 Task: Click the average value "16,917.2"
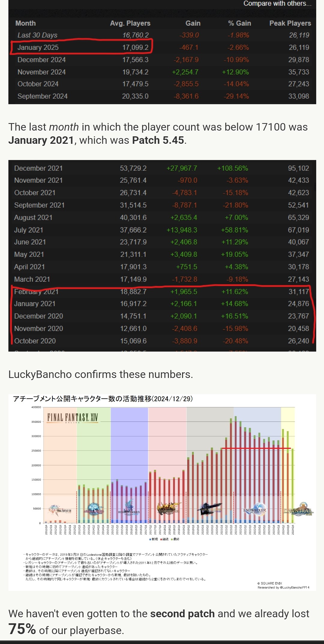[133, 304]
